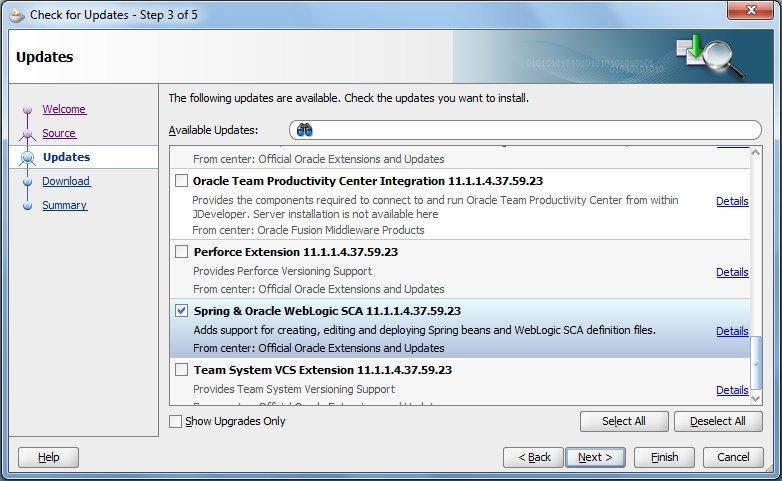Jump to the Download step
Viewport: 782px width, 481px height.
(66, 181)
